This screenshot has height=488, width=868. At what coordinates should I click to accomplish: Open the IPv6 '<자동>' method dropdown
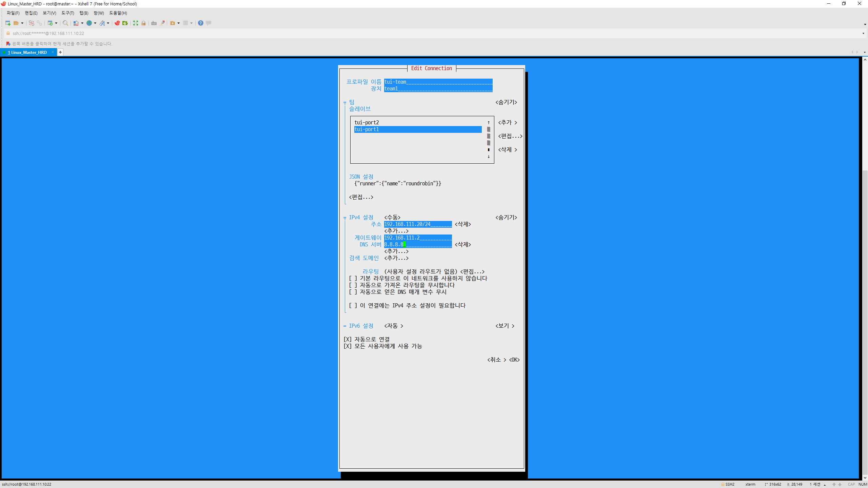pyautogui.click(x=394, y=326)
